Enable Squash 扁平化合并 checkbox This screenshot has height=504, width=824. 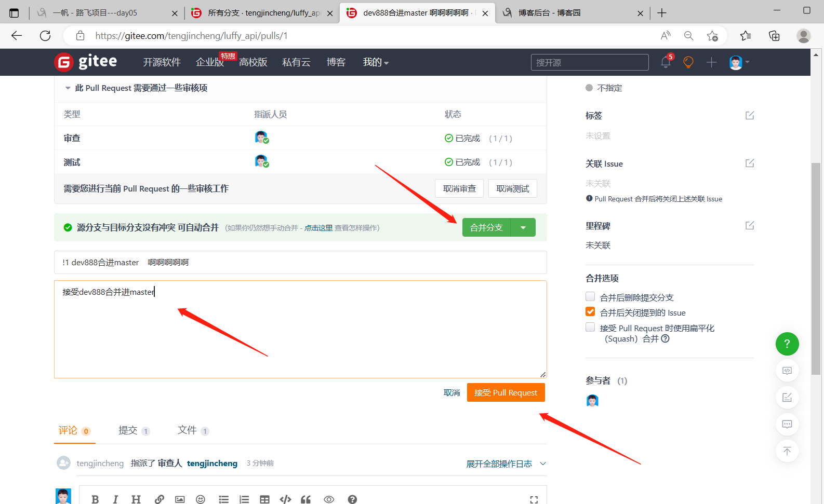590,327
